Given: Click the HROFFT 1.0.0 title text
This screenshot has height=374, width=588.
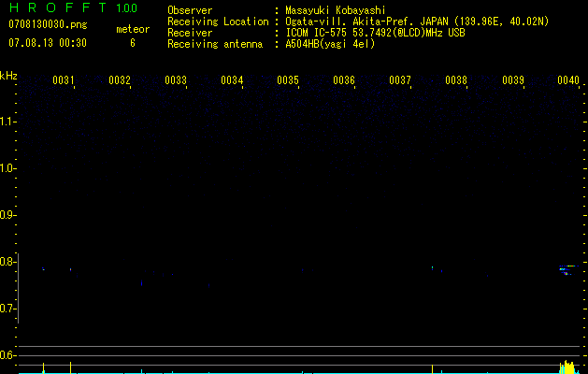Looking at the screenshot, I should coord(73,7).
